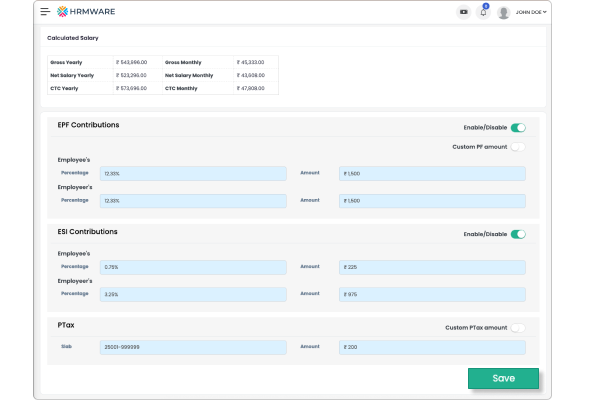Viewport: 600px width, 400px height.
Task: Click the EPF Employee's Percentage field
Action: pyautogui.click(x=193, y=173)
